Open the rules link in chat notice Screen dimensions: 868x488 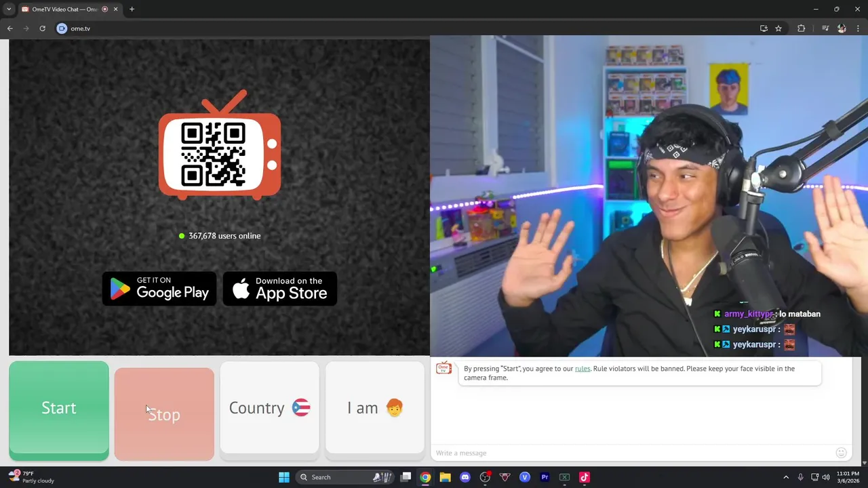click(x=583, y=369)
